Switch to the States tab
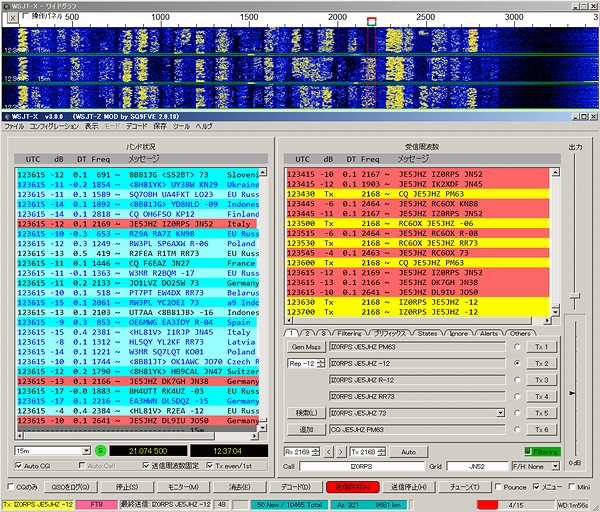The image size is (600, 512). (x=427, y=333)
